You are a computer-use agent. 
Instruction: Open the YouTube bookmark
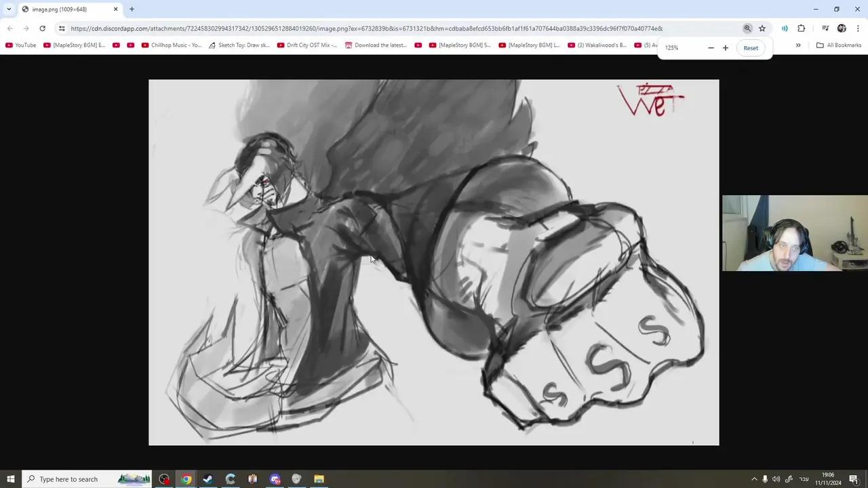21,45
